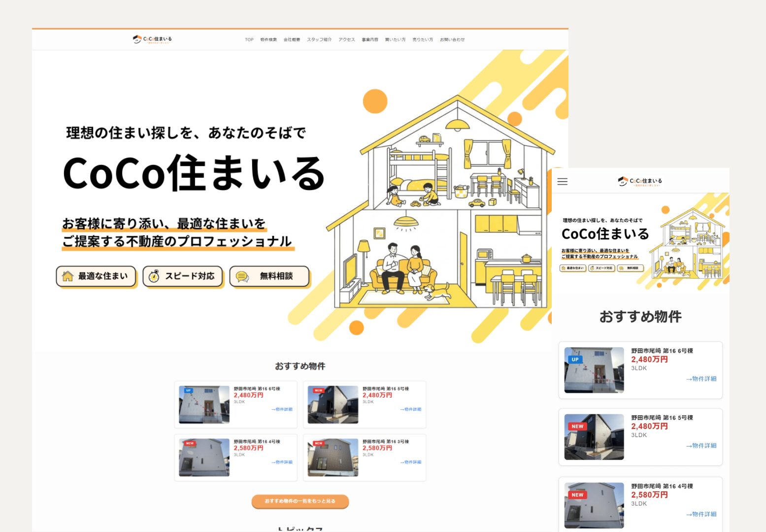Click the 第16 3号棟 property thumbnail photo
The height and width of the screenshot is (532, 766).
(x=332, y=457)
